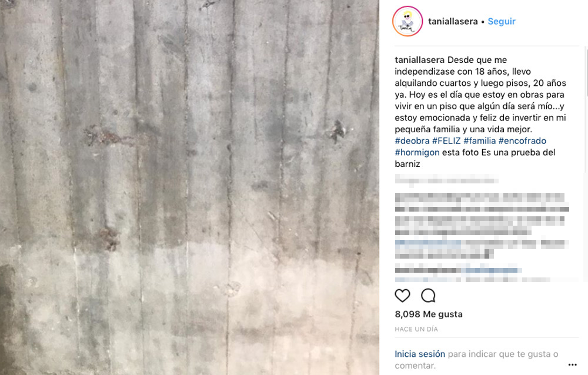Open the #hormigon hashtag

pos(417,153)
